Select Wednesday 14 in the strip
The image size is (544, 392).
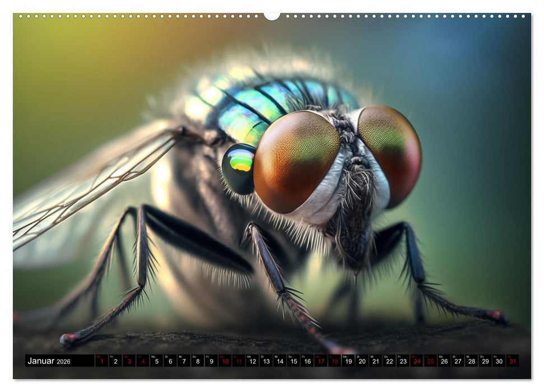coord(280,361)
